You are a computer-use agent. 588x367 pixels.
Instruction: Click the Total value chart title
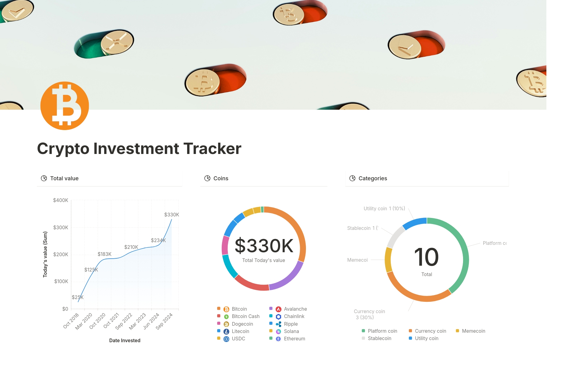pos(64,178)
